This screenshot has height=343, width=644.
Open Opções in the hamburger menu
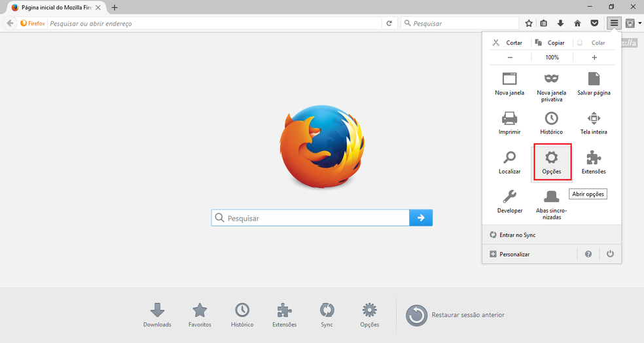(552, 162)
